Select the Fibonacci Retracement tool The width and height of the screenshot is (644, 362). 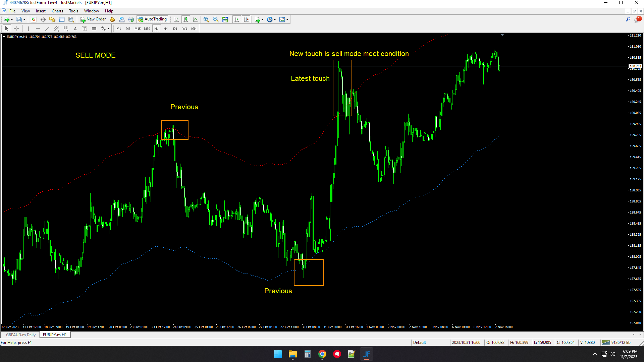(66, 29)
